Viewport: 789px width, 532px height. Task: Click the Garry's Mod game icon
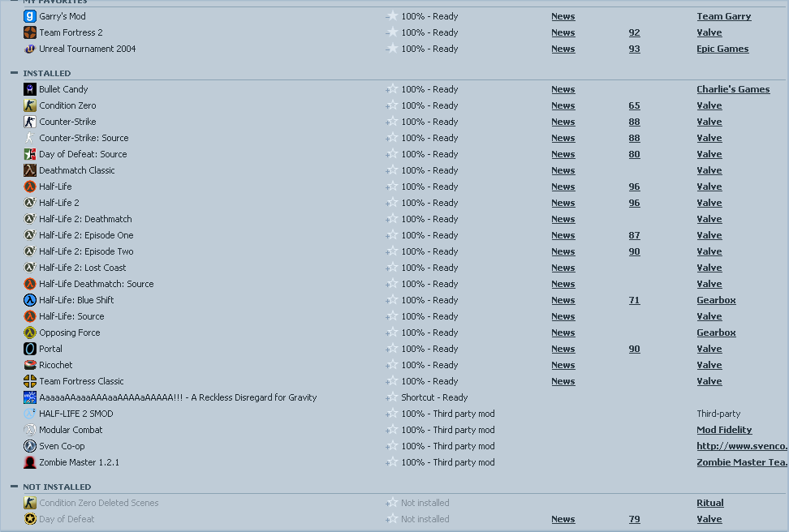point(30,16)
